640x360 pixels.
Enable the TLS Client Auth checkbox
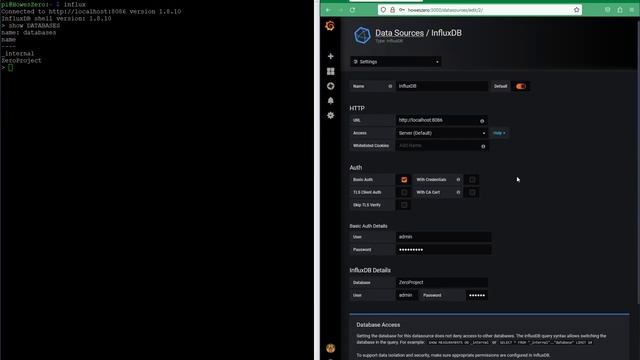click(404, 192)
